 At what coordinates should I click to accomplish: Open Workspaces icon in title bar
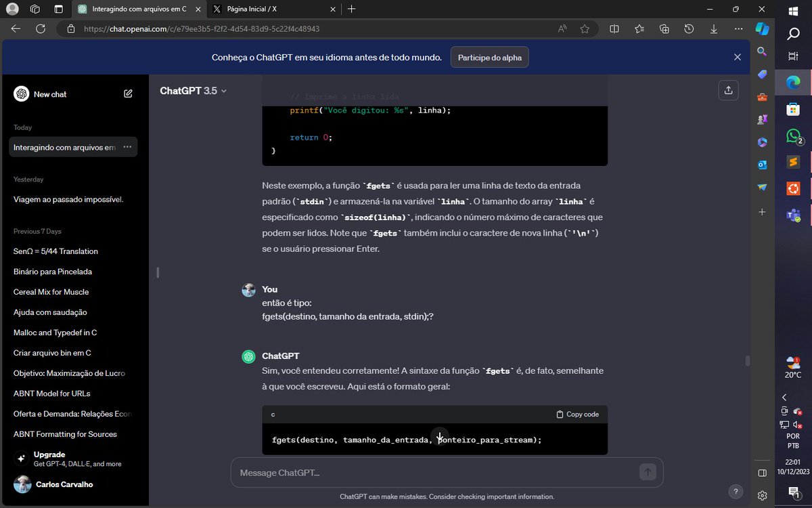click(35, 9)
